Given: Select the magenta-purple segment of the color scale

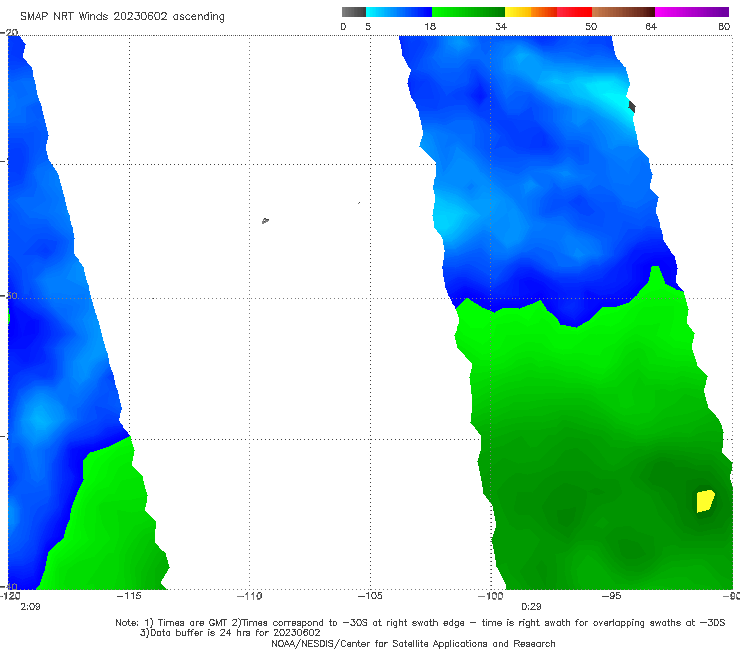Looking at the screenshot, I should [692, 12].
